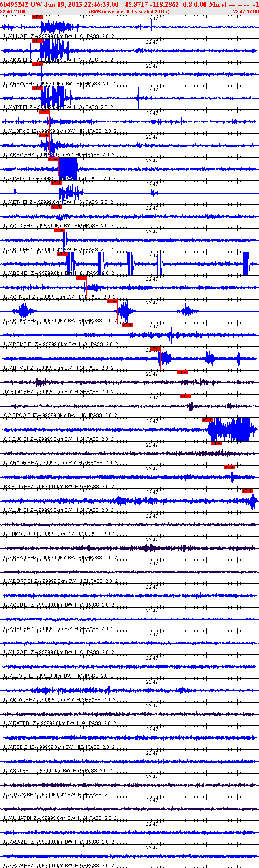Select the red pick marker on CC.SUG trace
Screen dimensions: 259x868
point(208,420)
